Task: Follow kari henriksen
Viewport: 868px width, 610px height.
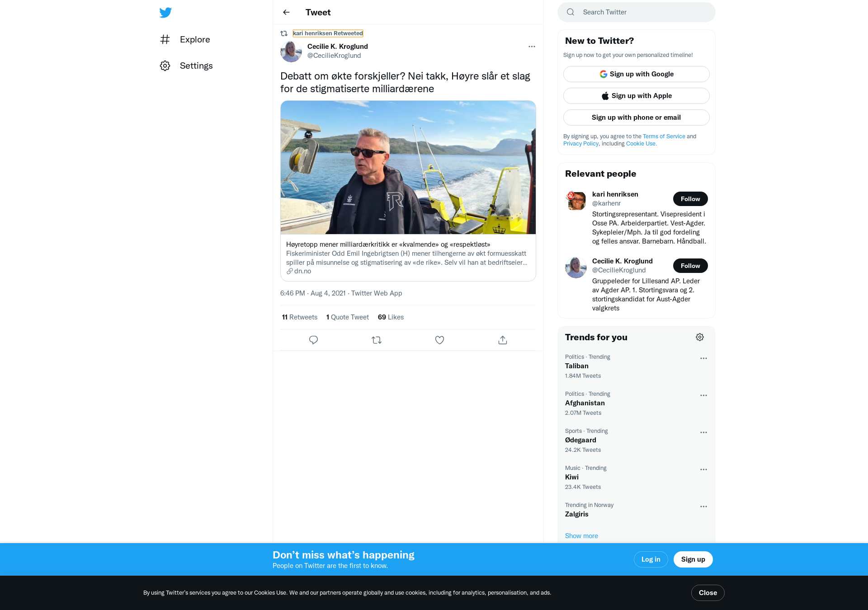Action: click(x=690, y=199)
